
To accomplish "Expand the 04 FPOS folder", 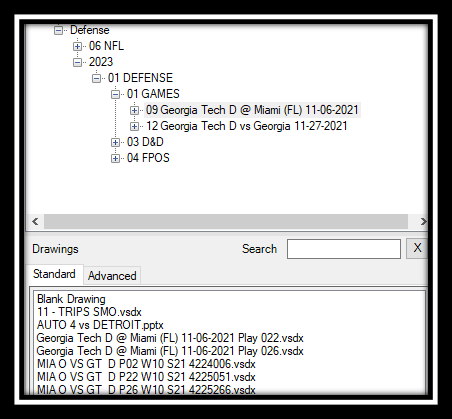I will tap(115, 158).
